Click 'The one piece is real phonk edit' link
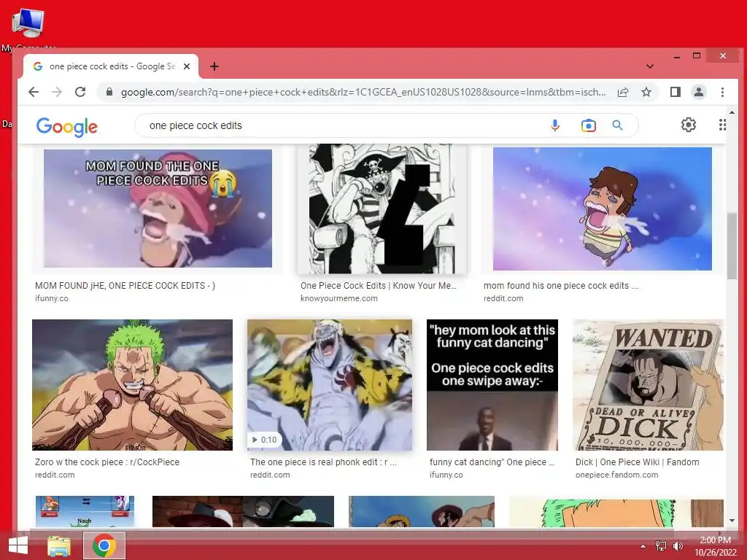This screenshot has width=747, height=560. pos(323,462)
